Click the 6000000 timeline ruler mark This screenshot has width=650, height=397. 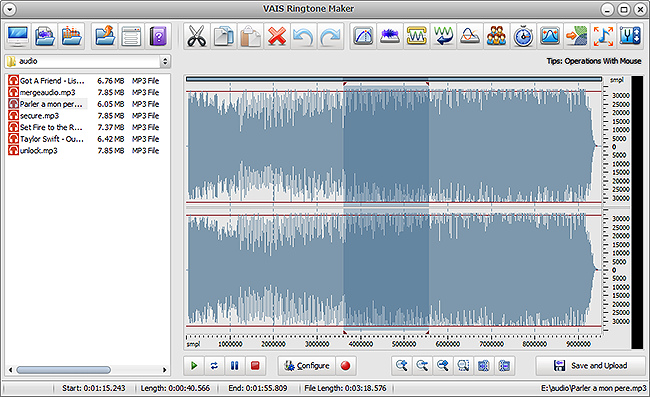click(x=448, y=344)
